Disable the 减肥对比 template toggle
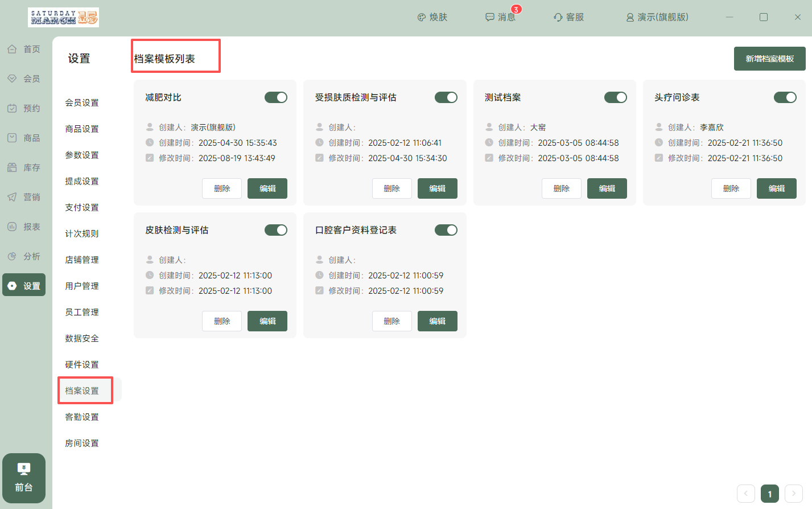The image size is (812, 509). (x=276, y=97)
